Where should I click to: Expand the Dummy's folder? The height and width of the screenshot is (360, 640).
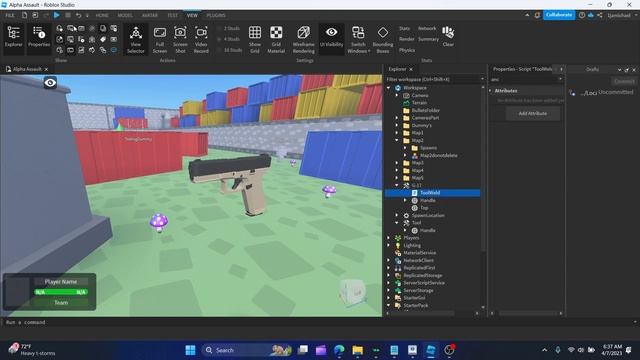tap(397, 125)
